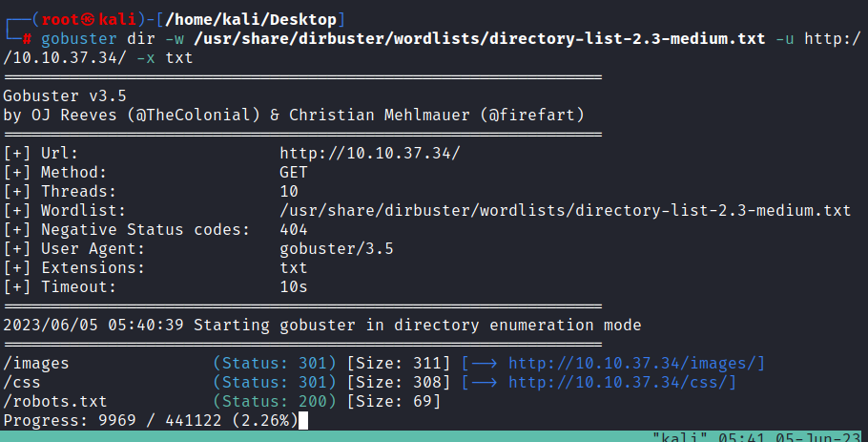
Task: Click the [+] marker beside Extensions
Action: [17, 268]
